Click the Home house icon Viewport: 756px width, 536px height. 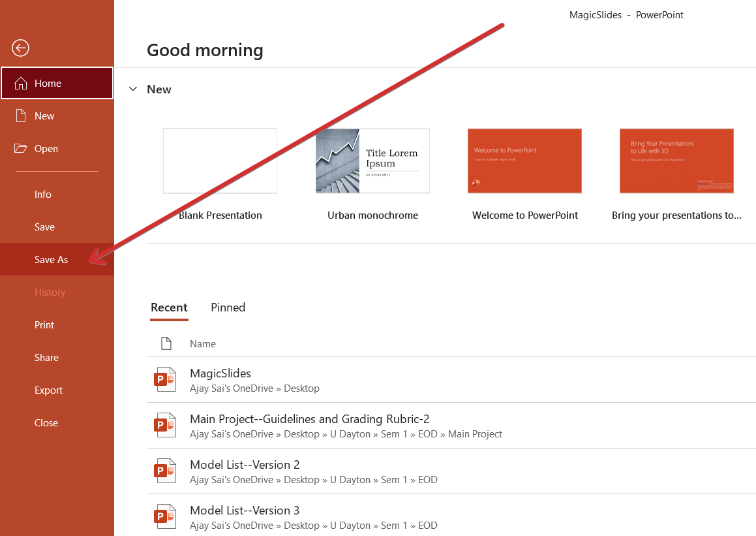[21, 84]
